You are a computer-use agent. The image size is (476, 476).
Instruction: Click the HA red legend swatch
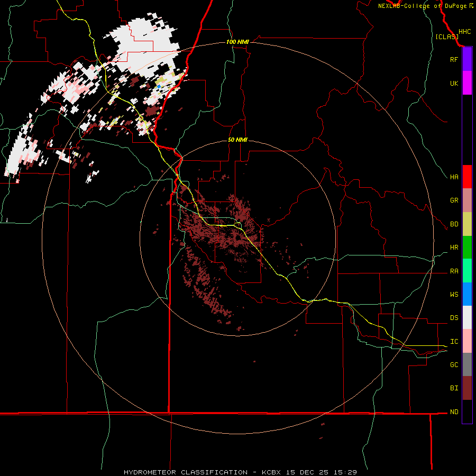coord(467,177)
